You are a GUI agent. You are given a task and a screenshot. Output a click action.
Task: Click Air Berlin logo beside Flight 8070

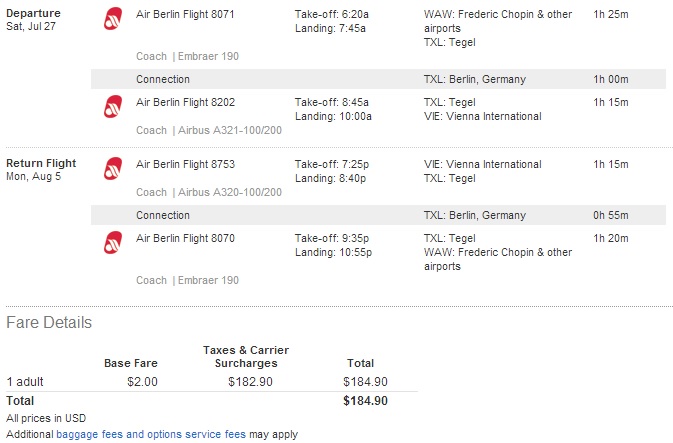(113, 243)
